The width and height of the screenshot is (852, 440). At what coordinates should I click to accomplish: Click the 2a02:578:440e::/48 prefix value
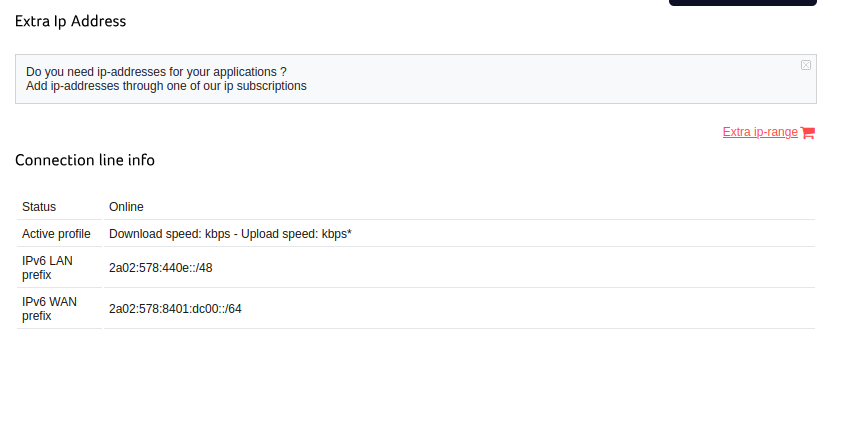(x=160, y=268)
